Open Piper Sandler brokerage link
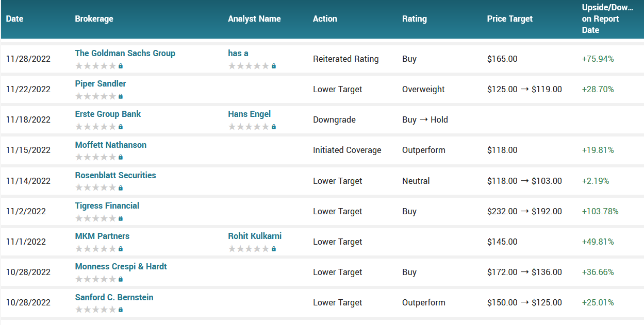 coord(101,83)
